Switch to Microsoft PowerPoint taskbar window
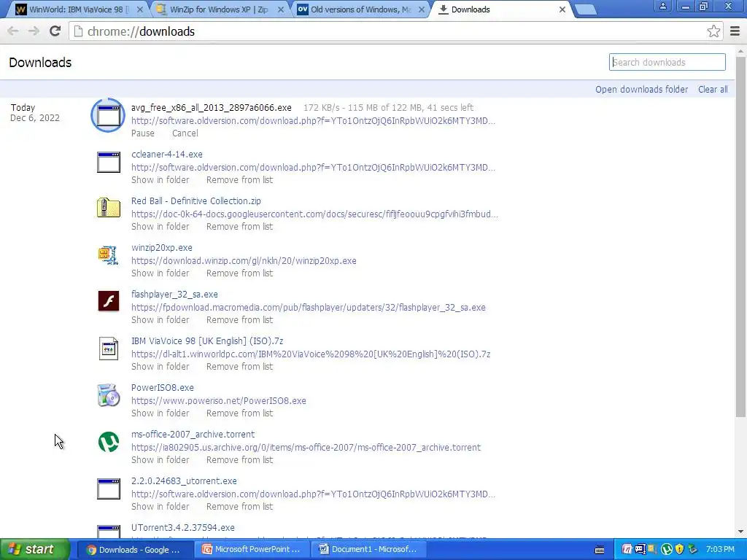The height and width of the screenshot is (560, 747). 252,549
